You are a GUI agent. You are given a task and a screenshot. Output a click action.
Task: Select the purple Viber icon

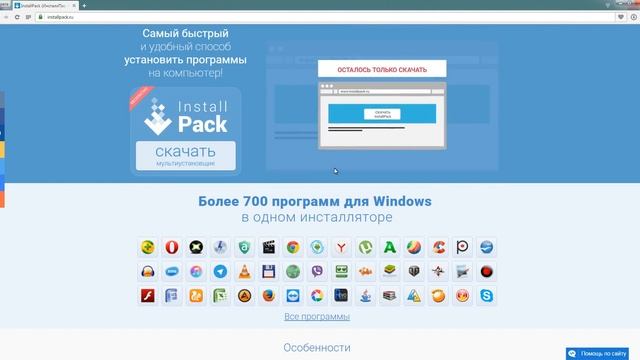pyautogui.click(x=317, y=271)
